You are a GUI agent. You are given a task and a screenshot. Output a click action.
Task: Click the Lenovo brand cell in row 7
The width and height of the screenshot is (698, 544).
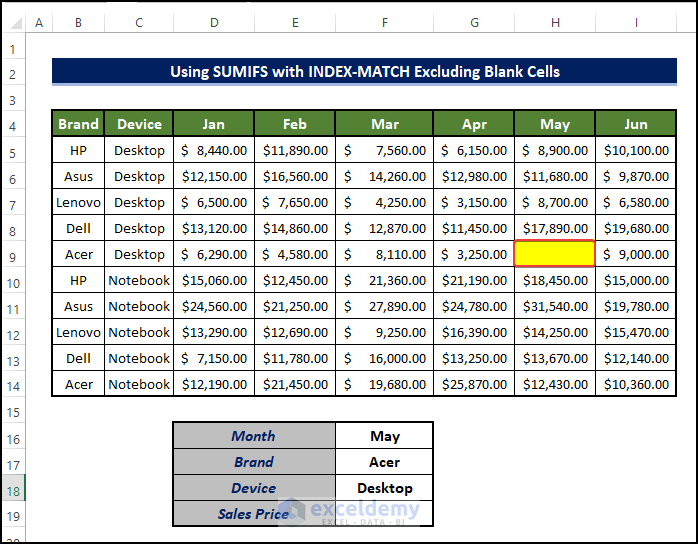(78, 202)
